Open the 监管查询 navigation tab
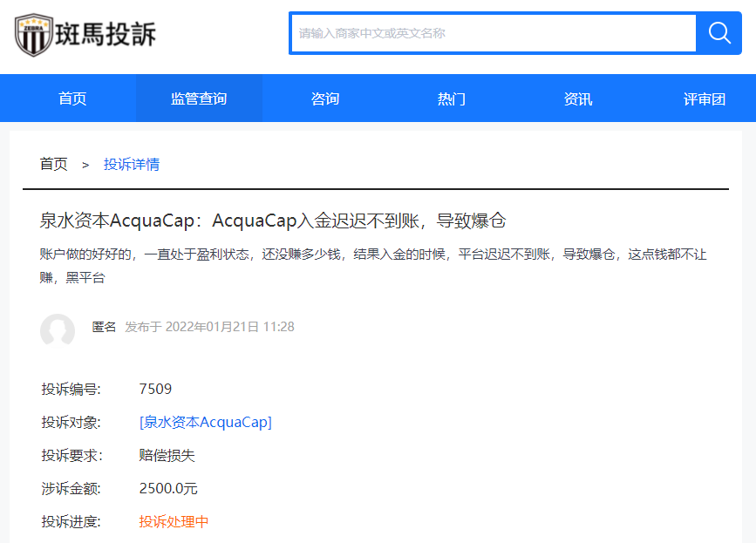Viewport: 756px width, 543px height. coord(199,98)
